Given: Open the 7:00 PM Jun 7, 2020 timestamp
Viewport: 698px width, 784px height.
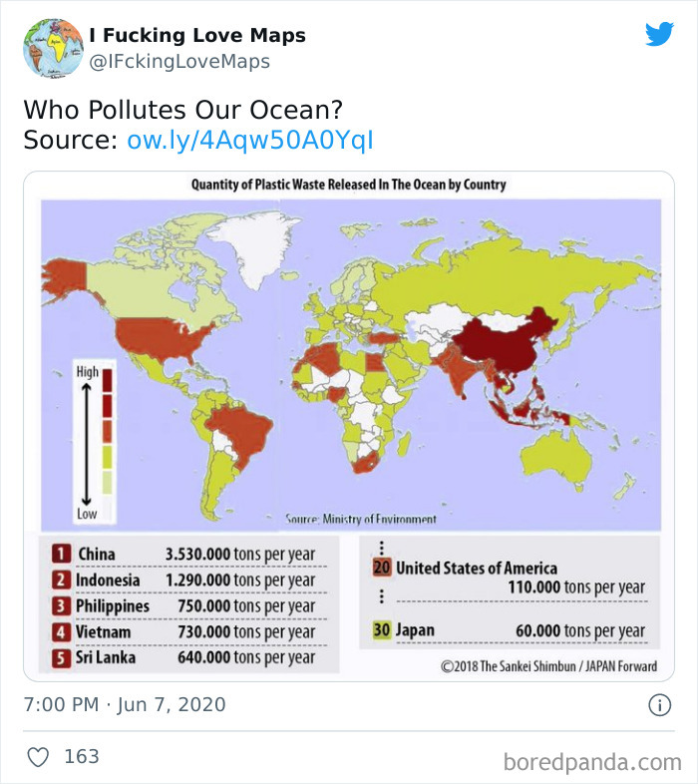Looking at the screenshot, I should tap(125, 704).
